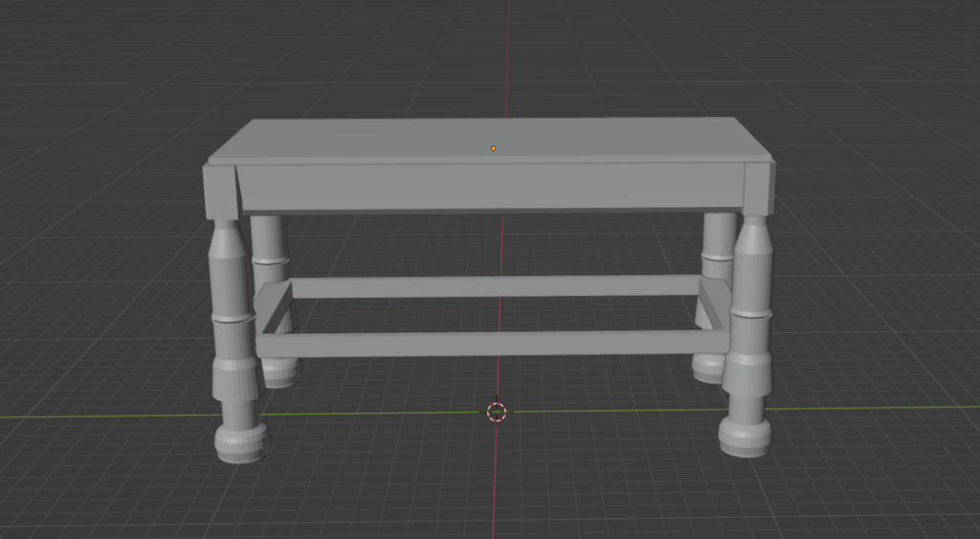The image size is (980, 539).
Task: Click the red axis line above the table
Action: pos(508,57)
